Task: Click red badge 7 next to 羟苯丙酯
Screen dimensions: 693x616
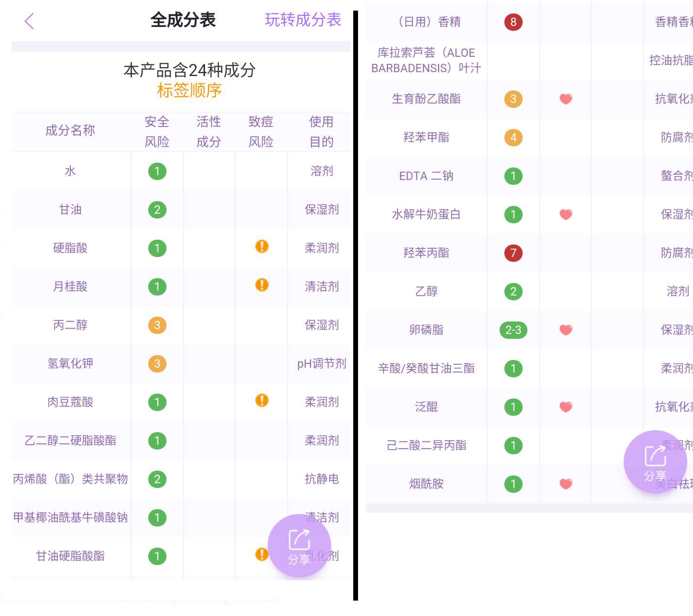Action: pyautogui.click(x=513, y=253)
